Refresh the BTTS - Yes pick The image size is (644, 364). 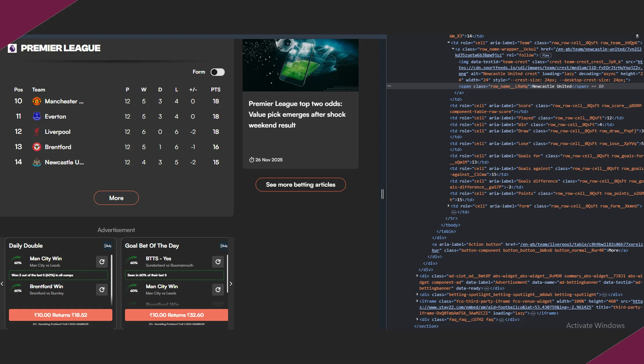click(x=218, y=262)
